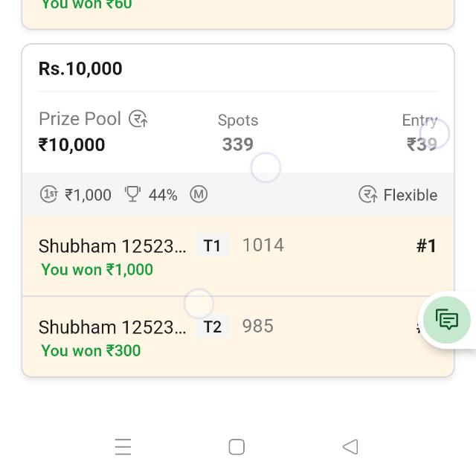
Task: Open Android recent apps menu
Action: pos(123,446)
